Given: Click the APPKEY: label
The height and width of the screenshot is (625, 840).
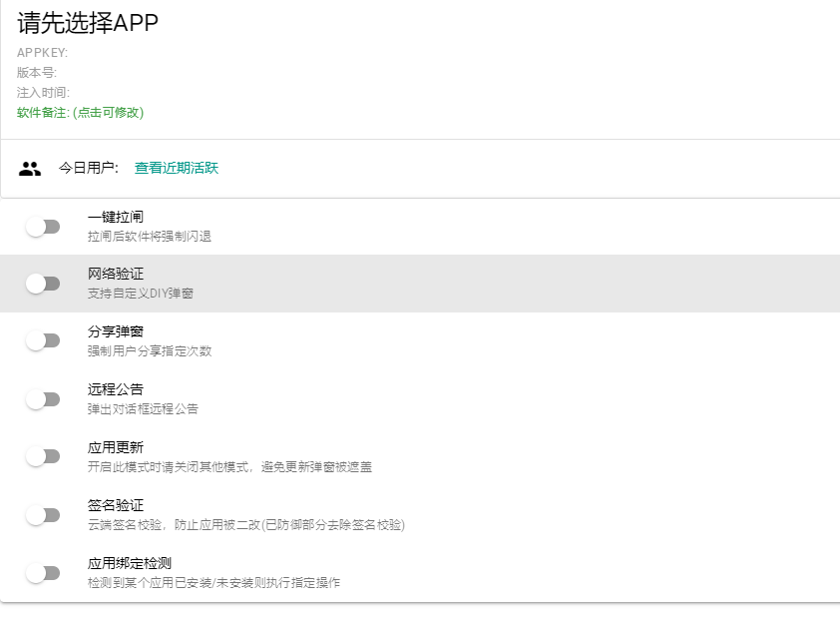Looking at the screenshot, I should coord(42,53).
